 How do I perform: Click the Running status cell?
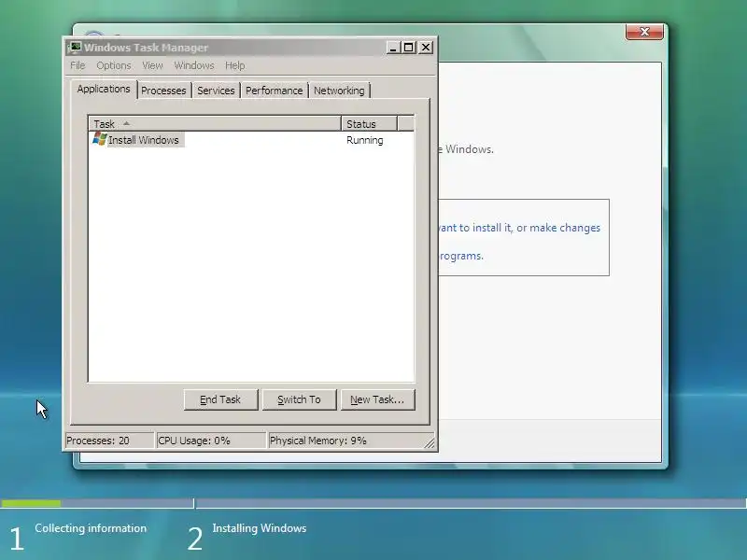pos(364,140)
